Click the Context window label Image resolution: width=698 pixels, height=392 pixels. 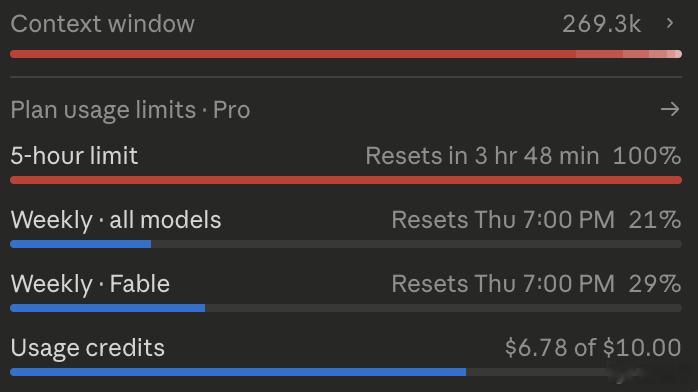click(102, 24)
